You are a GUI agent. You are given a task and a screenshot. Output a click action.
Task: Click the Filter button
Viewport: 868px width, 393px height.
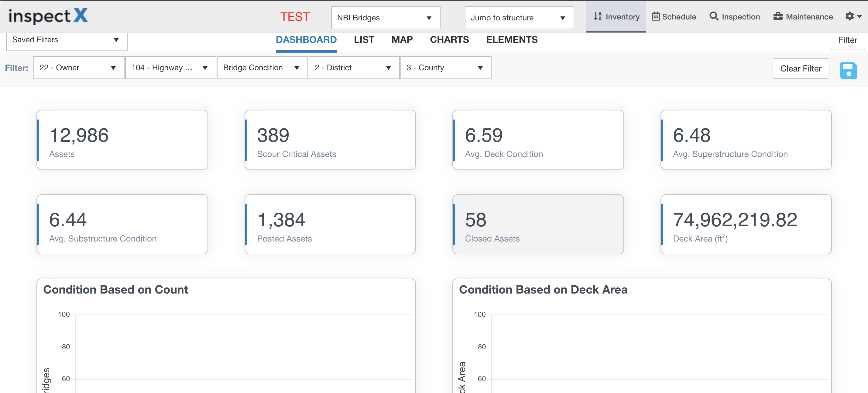847,40
